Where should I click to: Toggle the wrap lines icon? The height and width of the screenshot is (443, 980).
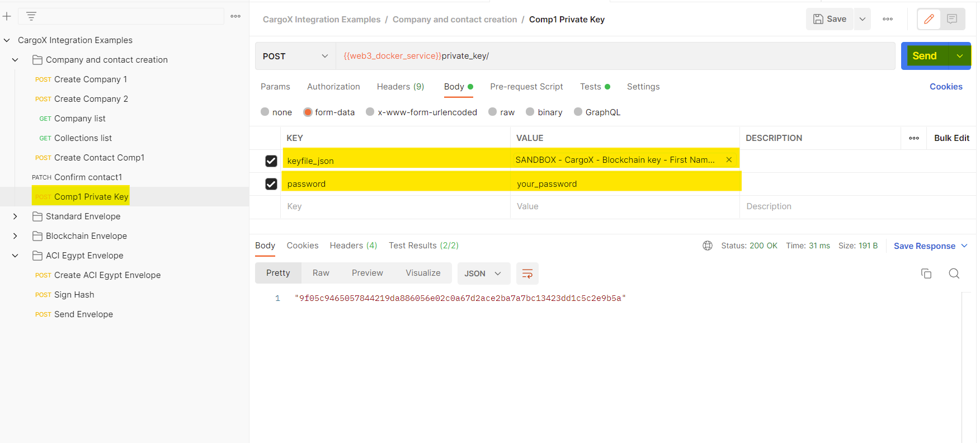point(527,274)
